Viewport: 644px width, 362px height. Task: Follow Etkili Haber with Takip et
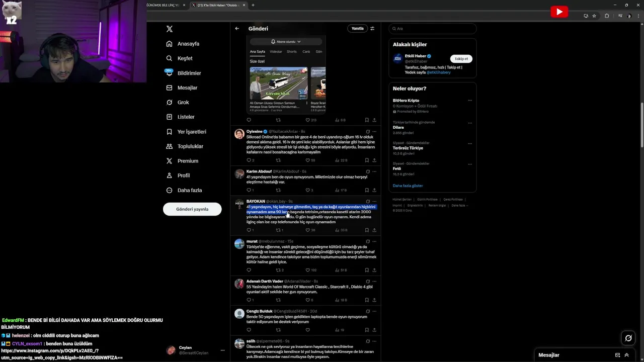(461, 59)
